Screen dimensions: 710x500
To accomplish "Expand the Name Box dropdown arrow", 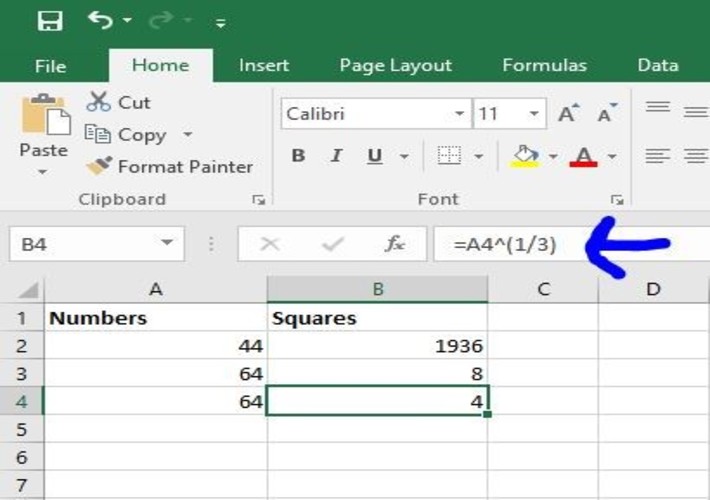I will click(x=166, y=244).
